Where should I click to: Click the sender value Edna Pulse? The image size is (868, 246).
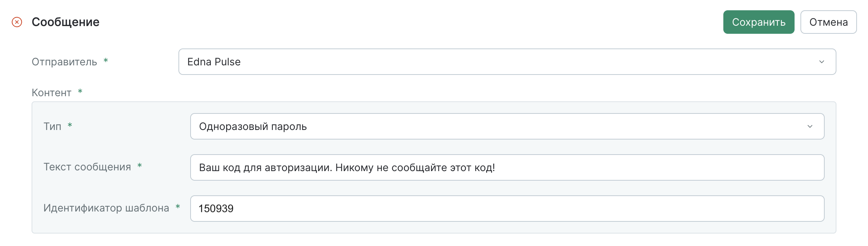[x=214, y=62]
